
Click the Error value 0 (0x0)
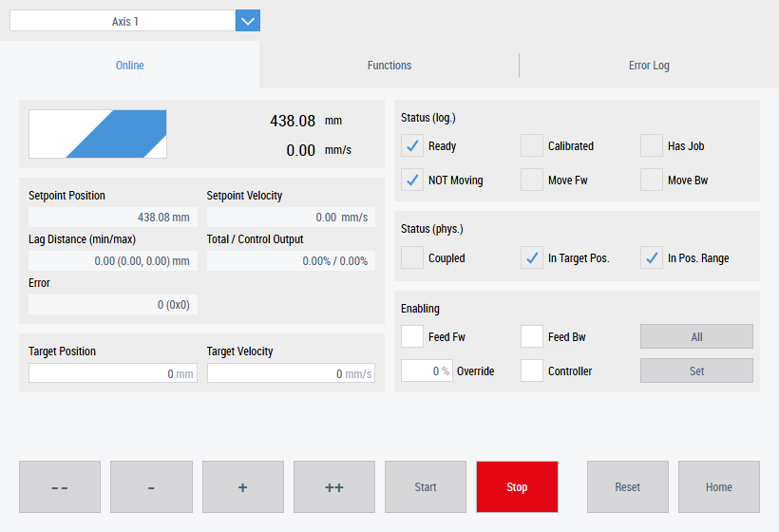tap(113, 305)
